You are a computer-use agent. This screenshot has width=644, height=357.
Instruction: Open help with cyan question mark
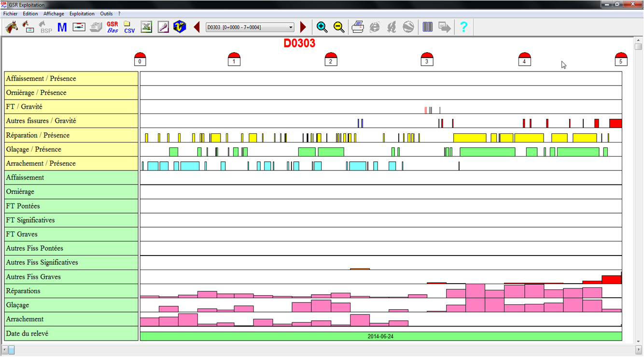click(x=463, y=27)
